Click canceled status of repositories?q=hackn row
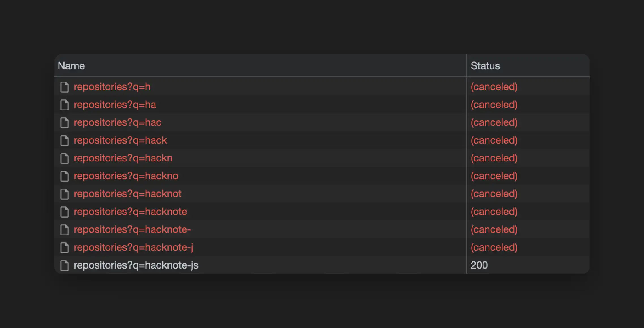 (494, 158)
